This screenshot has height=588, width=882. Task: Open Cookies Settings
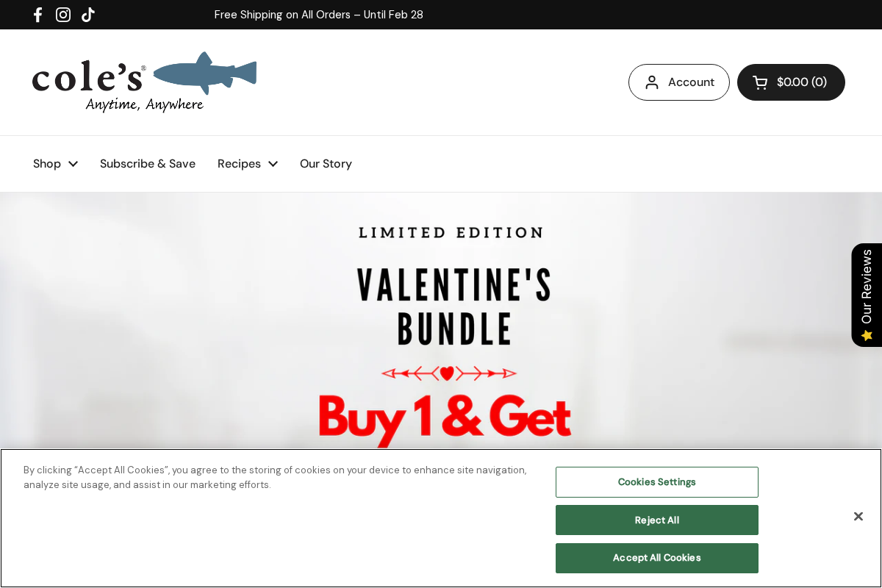(x=656, y=481)
